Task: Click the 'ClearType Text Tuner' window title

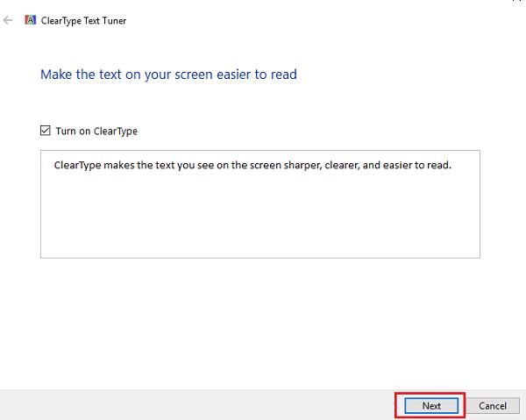Action: pyautogui.click(x=85, y=21)
